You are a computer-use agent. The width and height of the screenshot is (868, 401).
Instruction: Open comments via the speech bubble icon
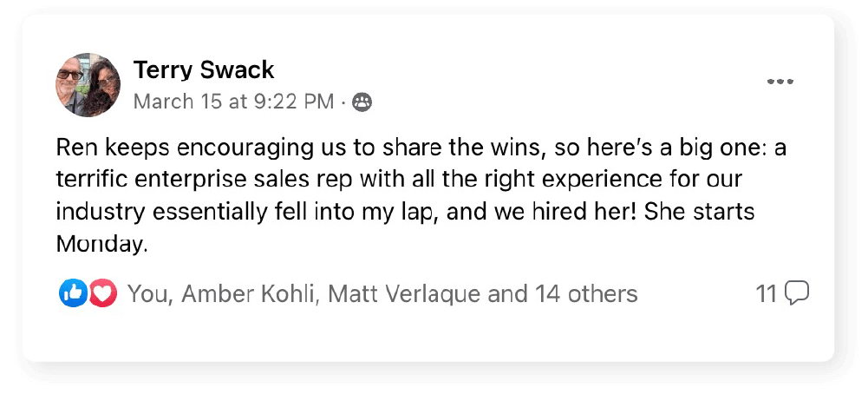(x=798, y=293)
